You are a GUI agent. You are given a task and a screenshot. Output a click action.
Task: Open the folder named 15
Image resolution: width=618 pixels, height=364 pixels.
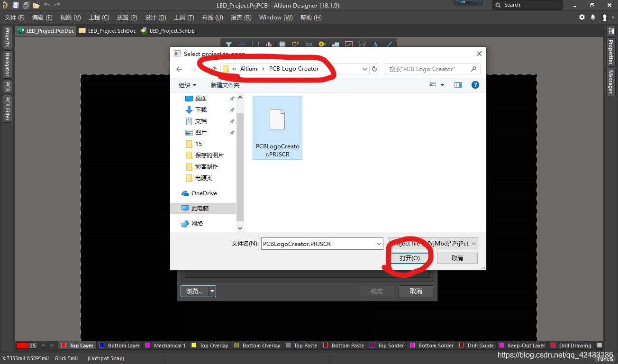(x=198, y=144)
